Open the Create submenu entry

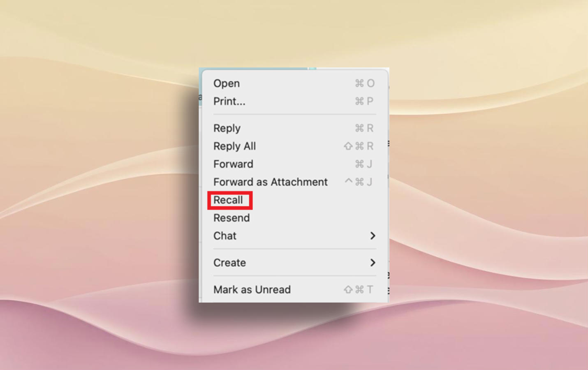(x=294, y=263)
